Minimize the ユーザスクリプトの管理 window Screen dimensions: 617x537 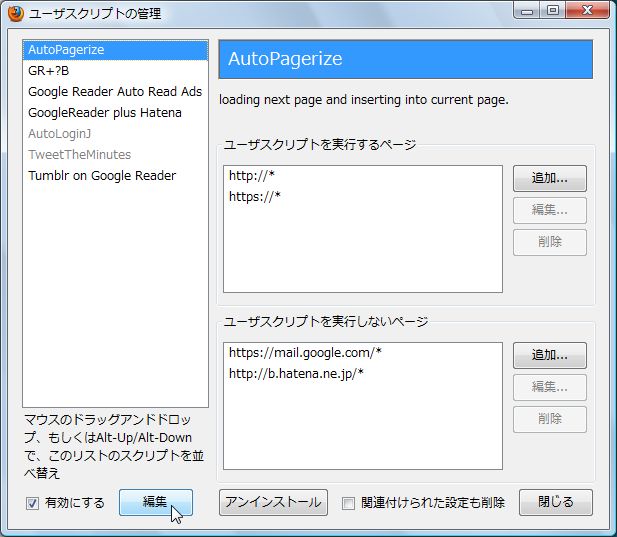(x=527, y=11)
